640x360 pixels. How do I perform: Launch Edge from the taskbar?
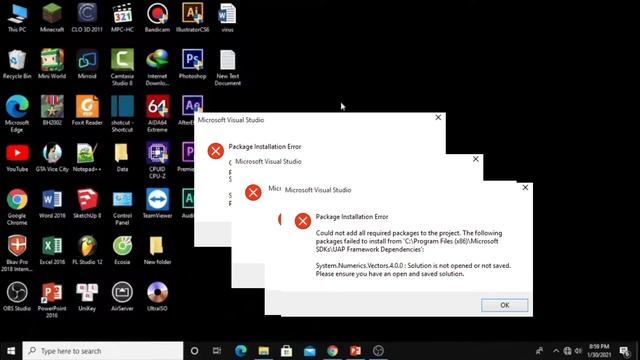coord(240,351)
